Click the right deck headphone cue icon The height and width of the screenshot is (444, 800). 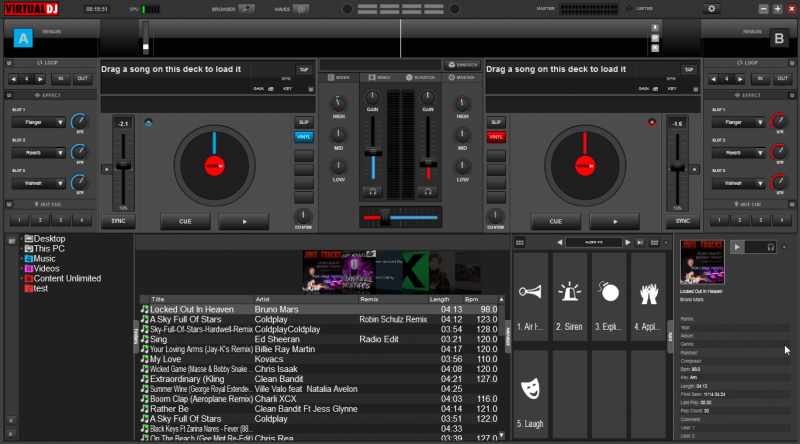coord(428,192)
